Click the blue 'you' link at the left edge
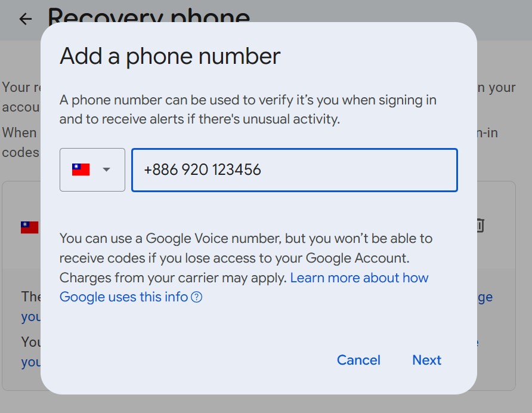 pos(29,317)
